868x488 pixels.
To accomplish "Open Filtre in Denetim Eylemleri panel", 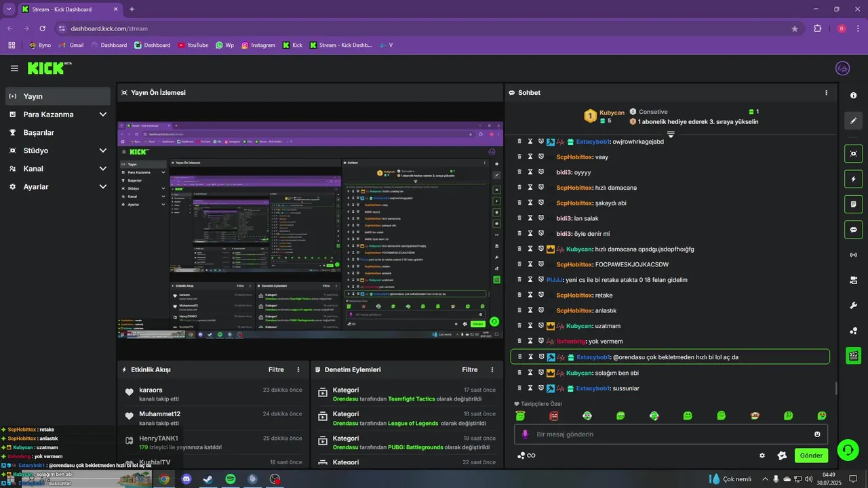I will click(x=470, y=369).
